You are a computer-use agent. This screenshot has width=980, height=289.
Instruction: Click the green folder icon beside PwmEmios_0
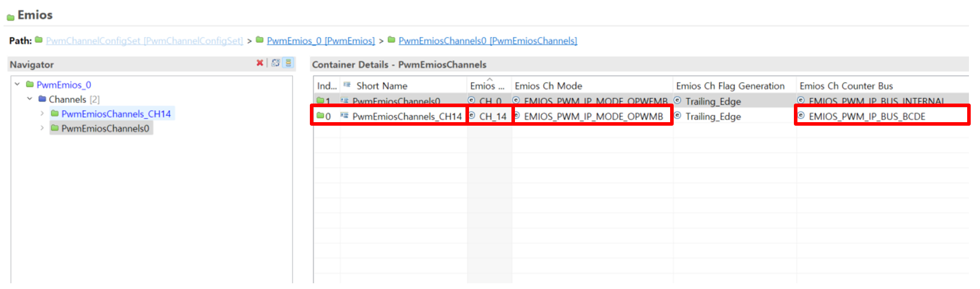pyautogui.click(x=30, y=84)
